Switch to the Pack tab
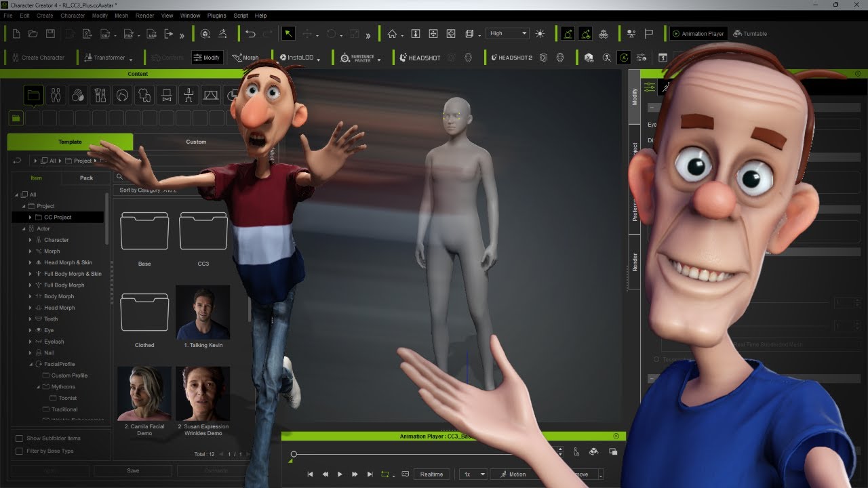Viewport: 868px width, 488px height. 86,178
